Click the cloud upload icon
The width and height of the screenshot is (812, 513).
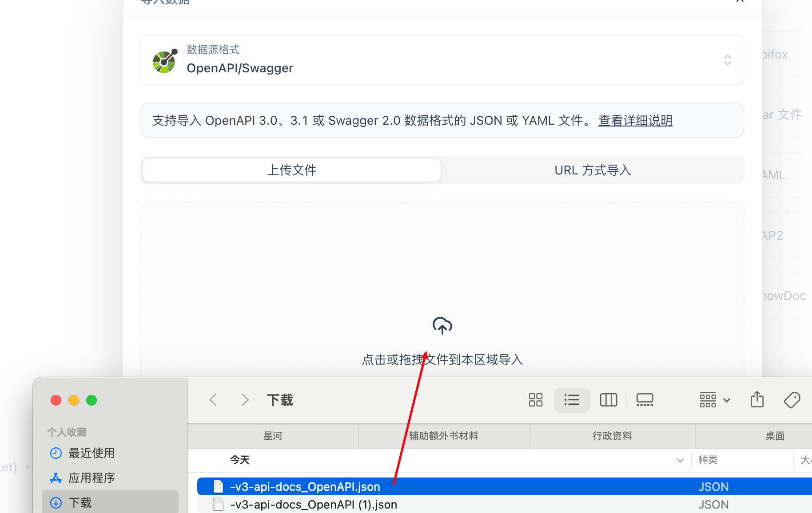click(x=442, y=325)
